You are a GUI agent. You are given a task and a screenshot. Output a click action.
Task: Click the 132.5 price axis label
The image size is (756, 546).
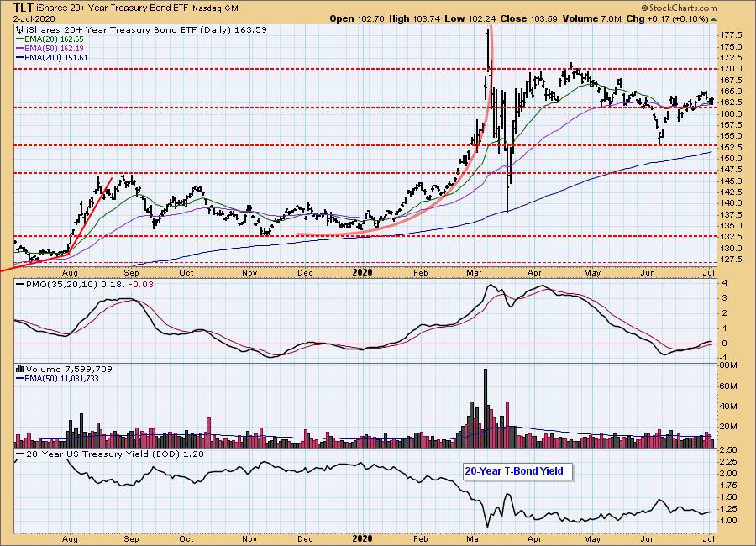pyautogui.click(x=732, y=237)
